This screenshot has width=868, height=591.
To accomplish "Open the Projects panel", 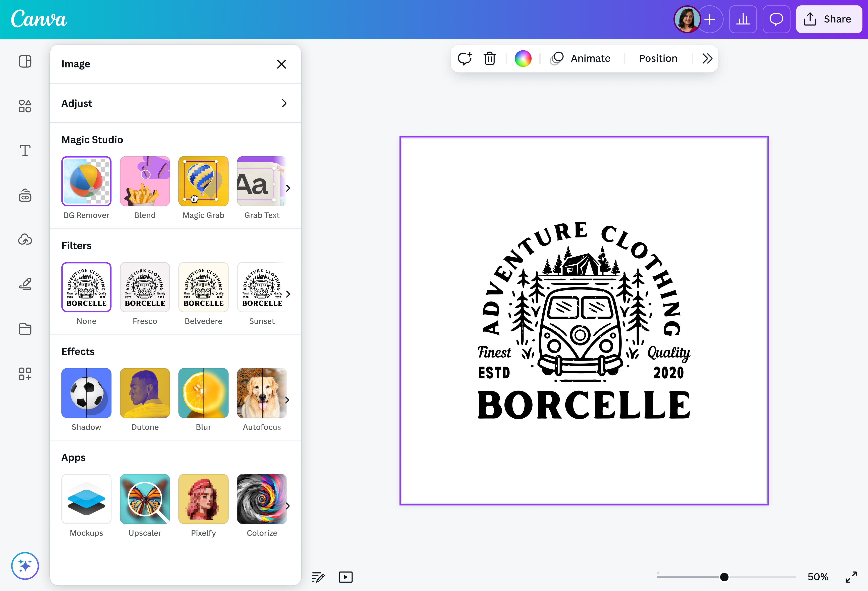I will coord(25,329).
